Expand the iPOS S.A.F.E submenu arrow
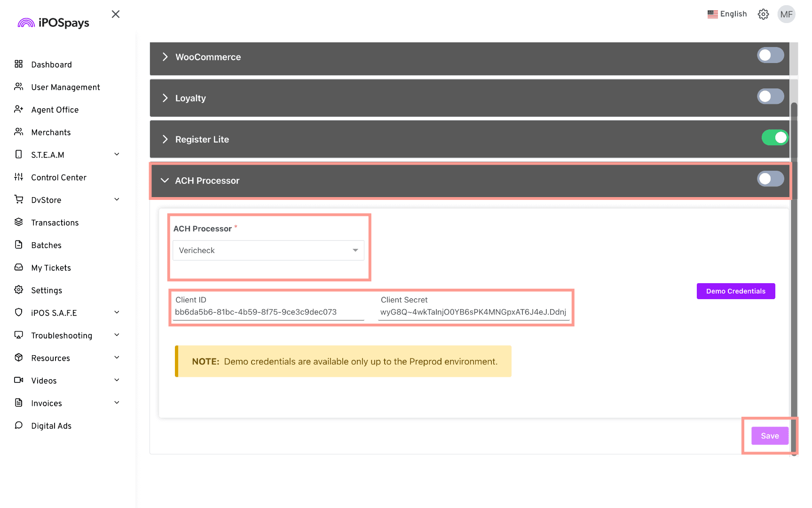812x508 pixels. (117, 312)
